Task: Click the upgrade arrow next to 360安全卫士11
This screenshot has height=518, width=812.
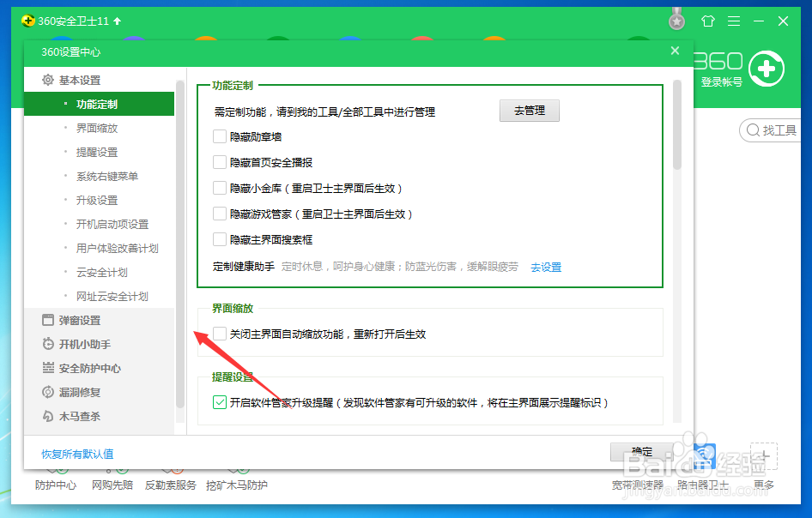Action: click(117, 21)
